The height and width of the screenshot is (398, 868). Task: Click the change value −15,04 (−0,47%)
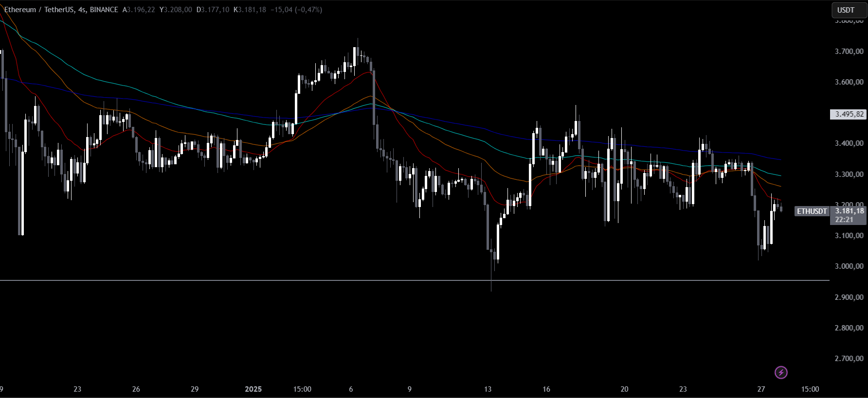point(296,10)
